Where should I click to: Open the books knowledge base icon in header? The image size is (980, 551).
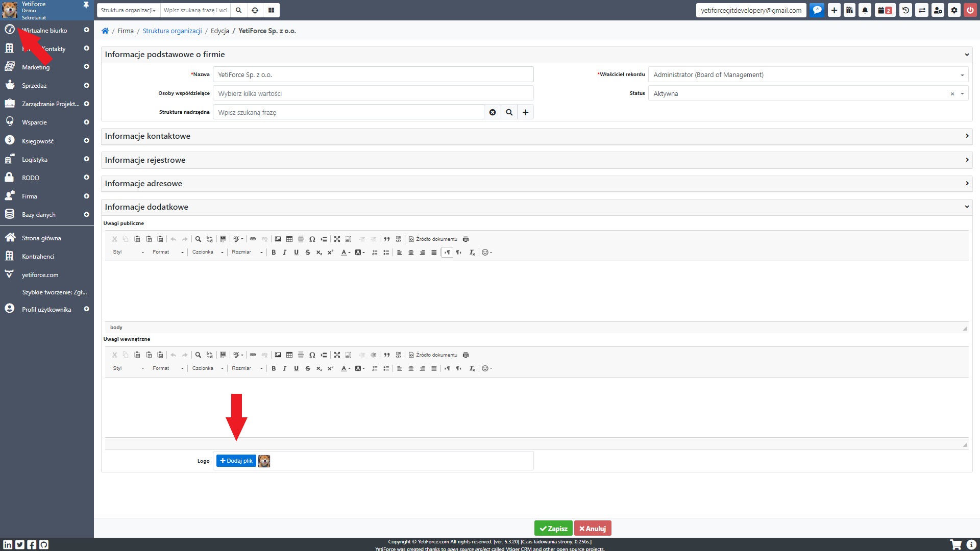[849, 10]
